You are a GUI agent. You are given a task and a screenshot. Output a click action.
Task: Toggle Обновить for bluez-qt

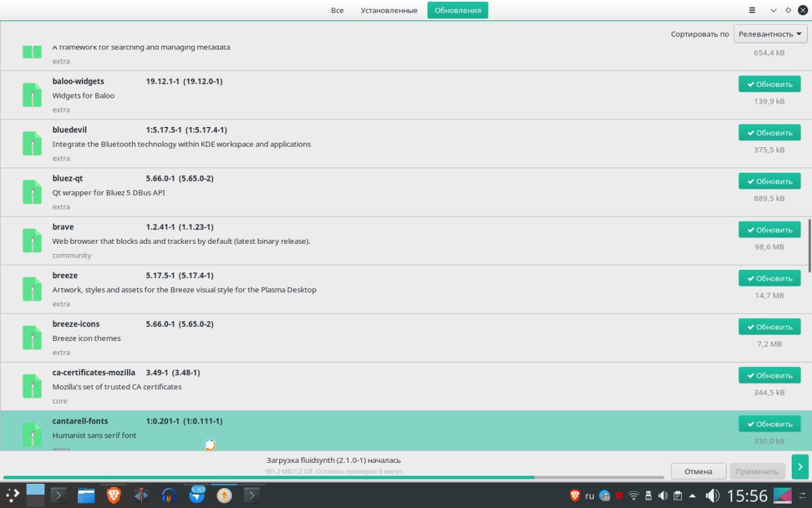(769, 182)
